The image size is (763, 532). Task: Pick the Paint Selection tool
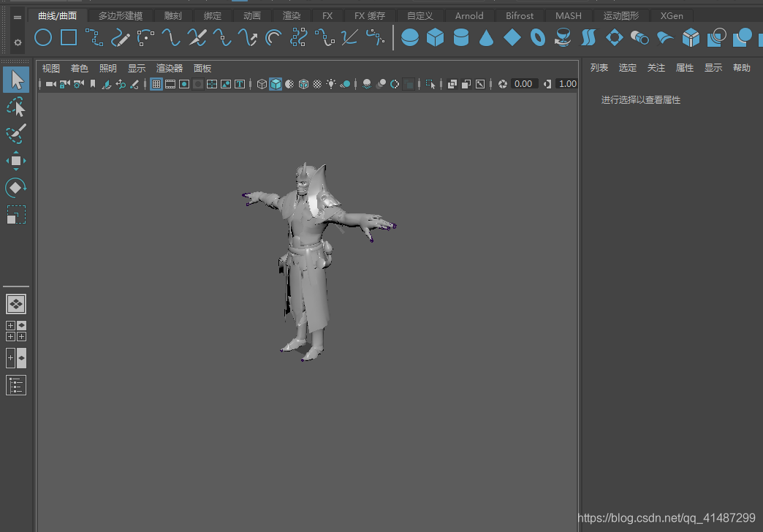[x=16, y=134]
